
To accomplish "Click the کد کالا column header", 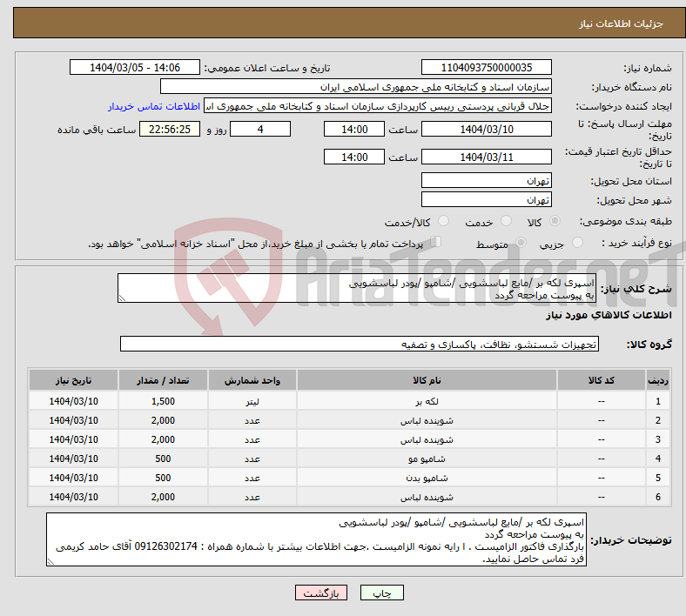I will pos(602,380).
